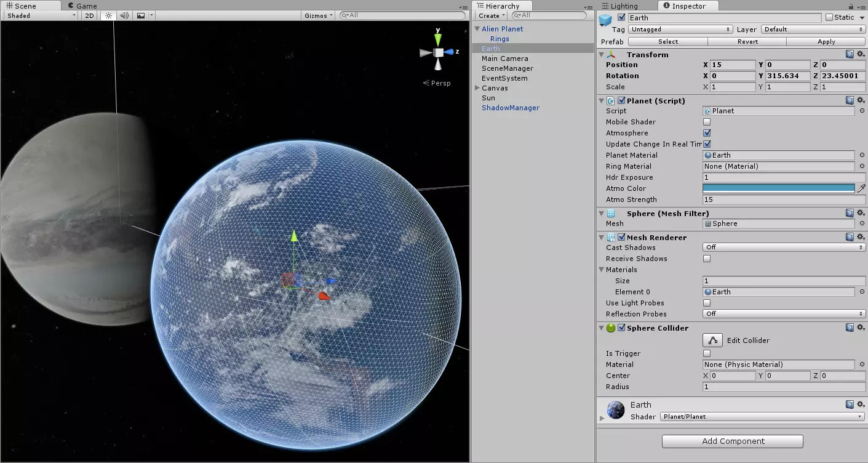
Task: Click the Planet Material object picker circle
Action: (x=861, y=155)
